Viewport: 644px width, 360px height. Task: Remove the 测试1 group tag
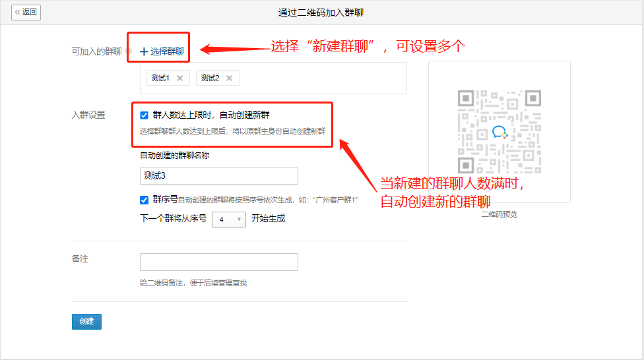pos(179,78)
